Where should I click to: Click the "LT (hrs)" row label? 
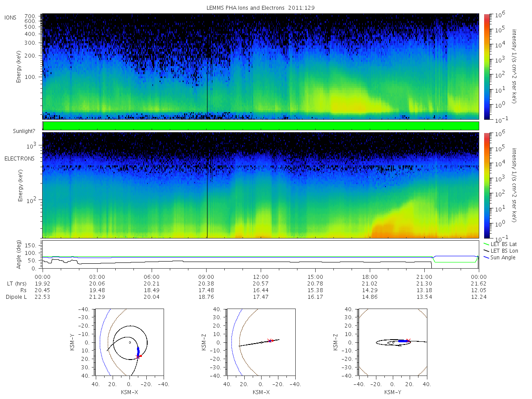(x=17, y=284)
